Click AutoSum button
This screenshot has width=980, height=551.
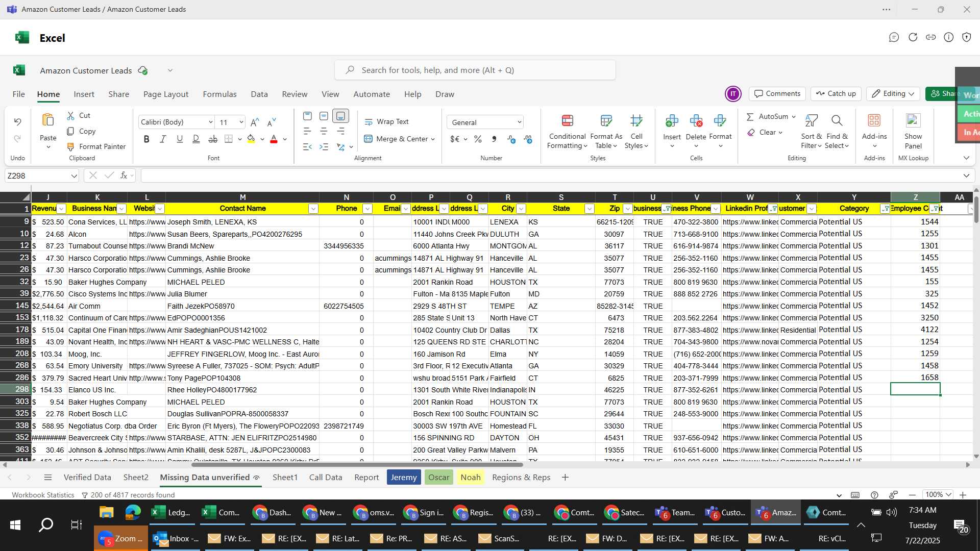767,117
